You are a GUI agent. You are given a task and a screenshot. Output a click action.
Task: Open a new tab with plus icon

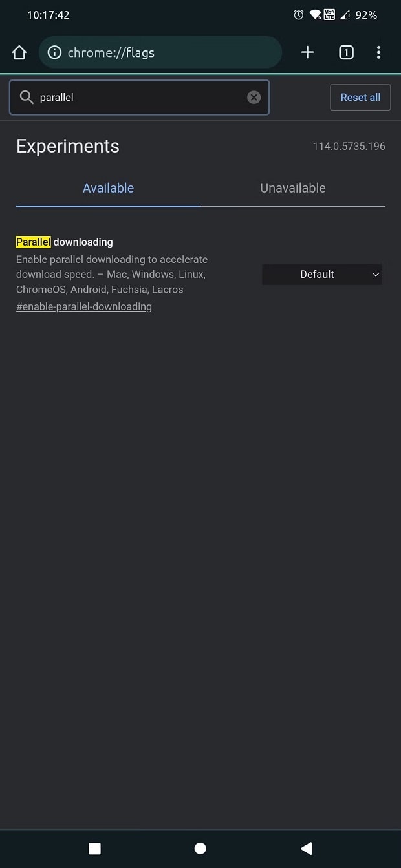(x=308, y=52)
